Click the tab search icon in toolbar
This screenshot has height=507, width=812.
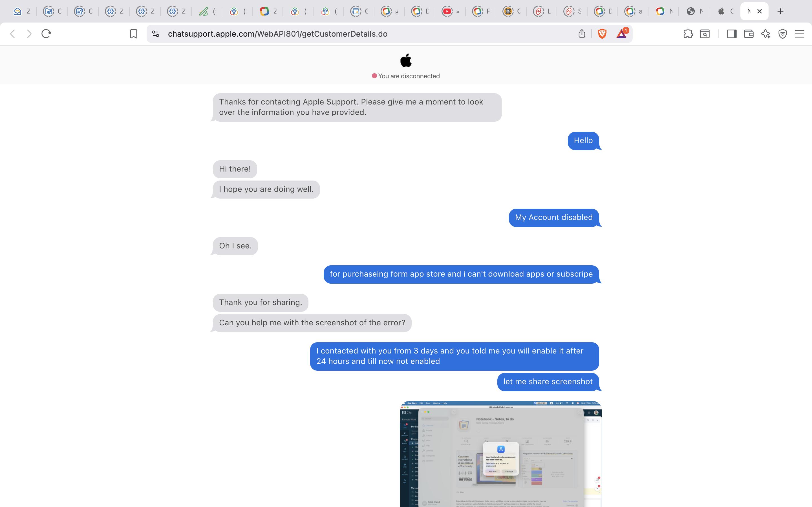click(x=705, y=34)
